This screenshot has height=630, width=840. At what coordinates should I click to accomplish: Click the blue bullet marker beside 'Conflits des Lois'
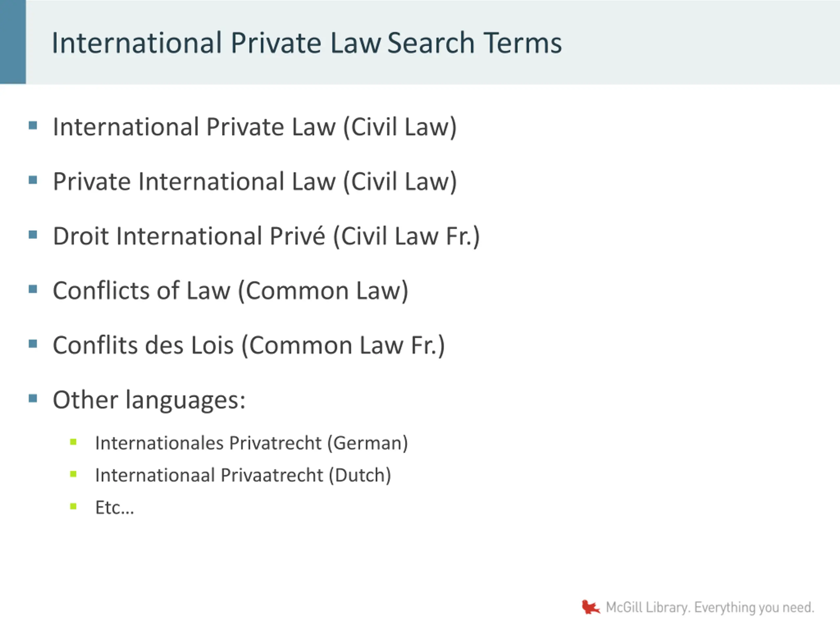(x=33, y=344)
